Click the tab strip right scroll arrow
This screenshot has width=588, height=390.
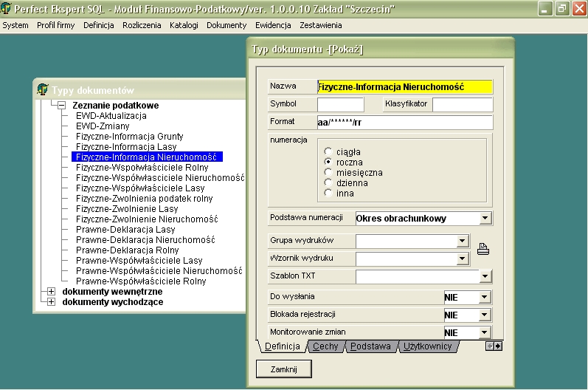(x=498, y=346)
